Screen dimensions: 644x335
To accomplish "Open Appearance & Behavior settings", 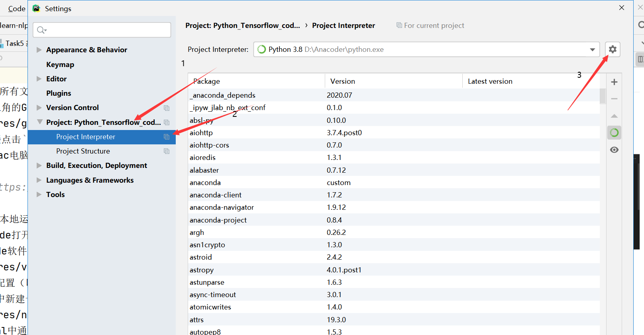I will [86, 50].
